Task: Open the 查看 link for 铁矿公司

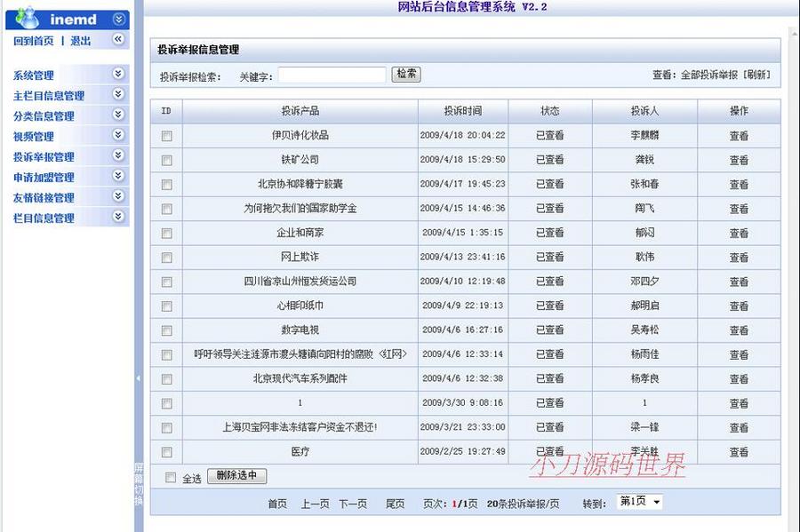Action: tap(740, 160)
